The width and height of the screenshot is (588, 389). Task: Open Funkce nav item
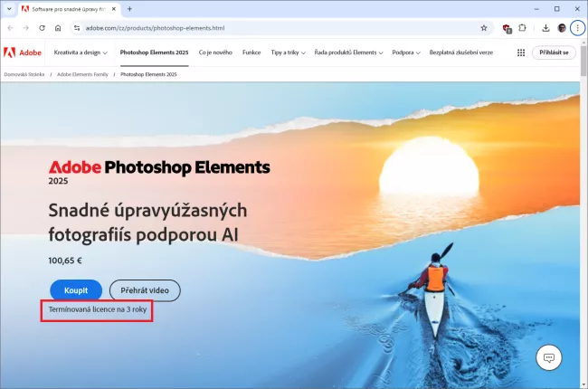pos(251,52)
